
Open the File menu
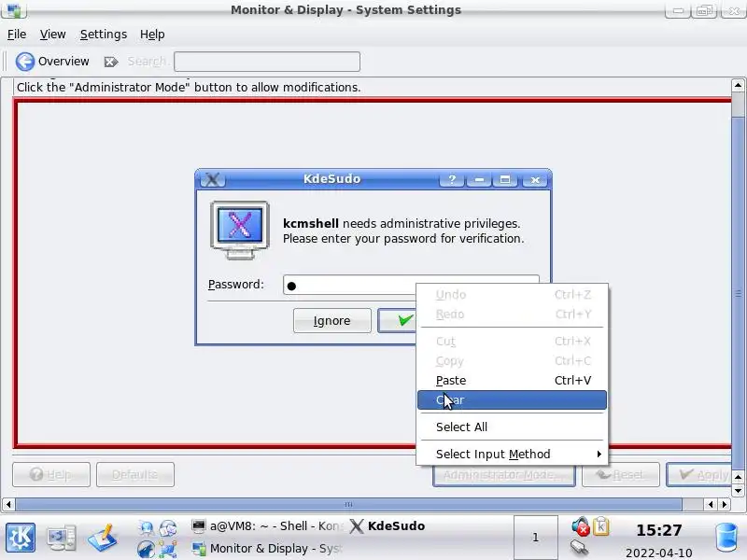pyautogui.click(x=17, y=35)
